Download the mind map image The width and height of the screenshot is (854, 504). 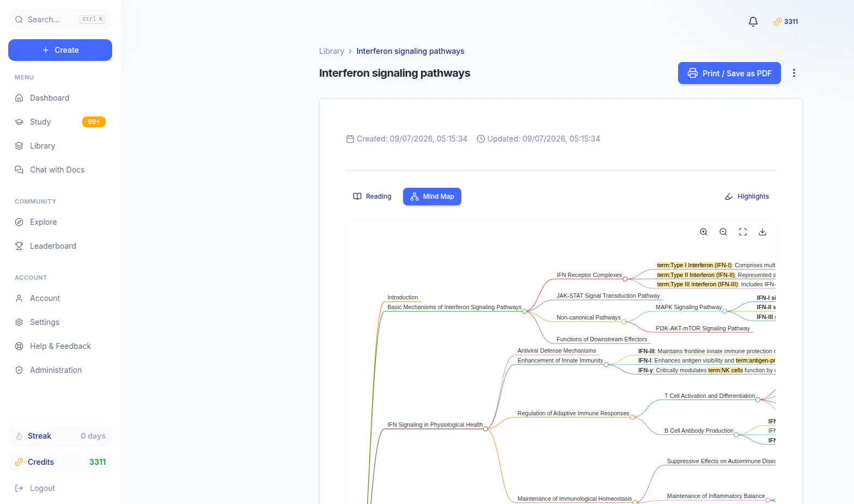[x=762, y=232]
